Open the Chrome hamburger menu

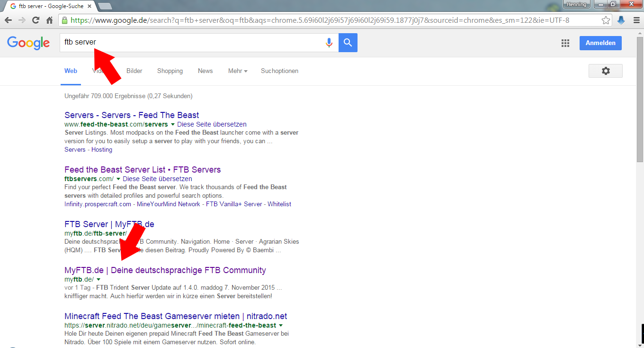pyautogui.click(x=636, y=20)
